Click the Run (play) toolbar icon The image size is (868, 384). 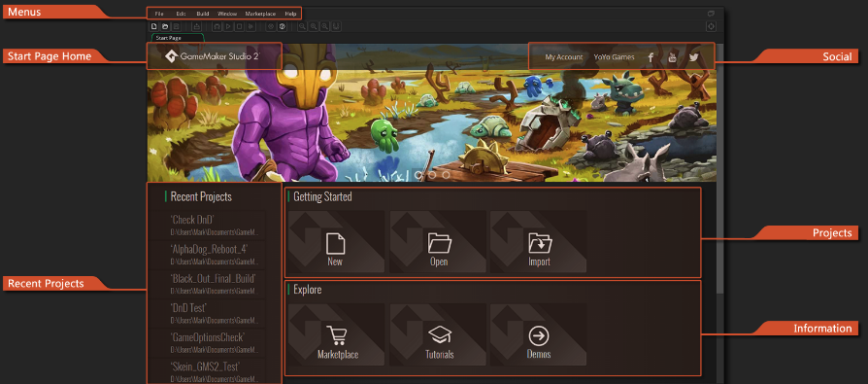point(227,26)
